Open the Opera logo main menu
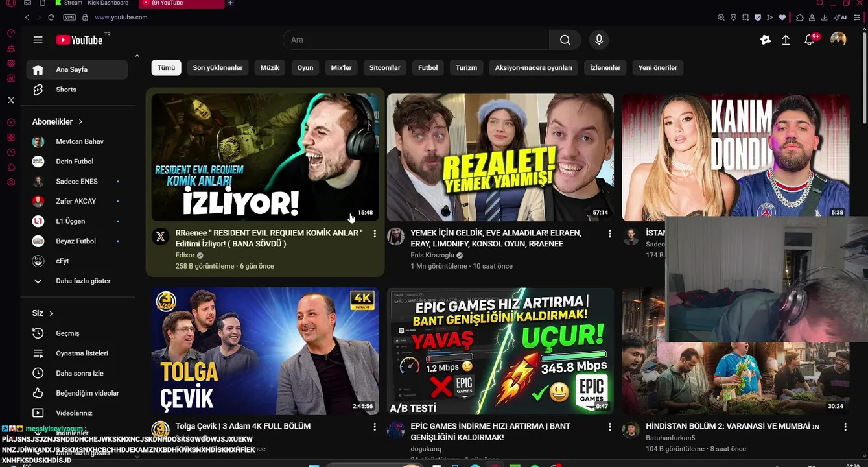868x467 pixels. (x=11, y=3)
